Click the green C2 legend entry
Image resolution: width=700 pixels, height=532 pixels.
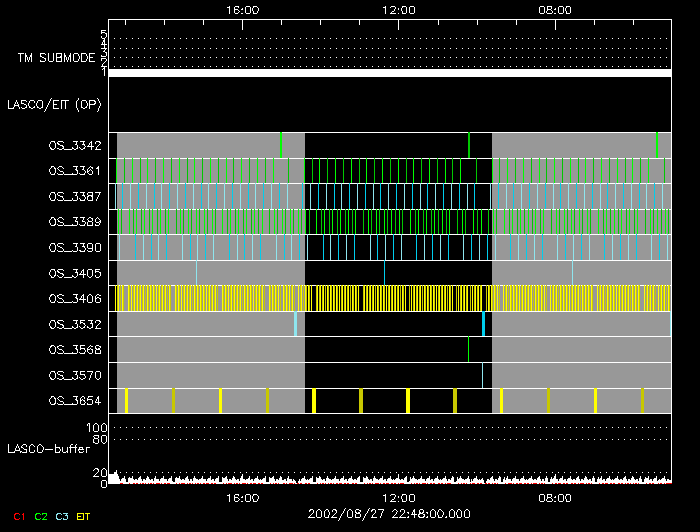tap(41, 516)
